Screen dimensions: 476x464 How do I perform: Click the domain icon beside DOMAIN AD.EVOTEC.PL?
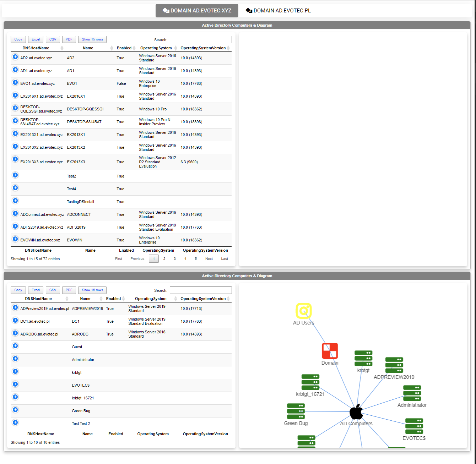[249, 10]
